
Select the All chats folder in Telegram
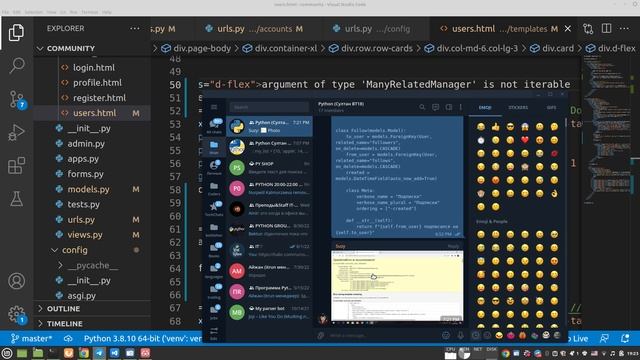tap(214, 127)
